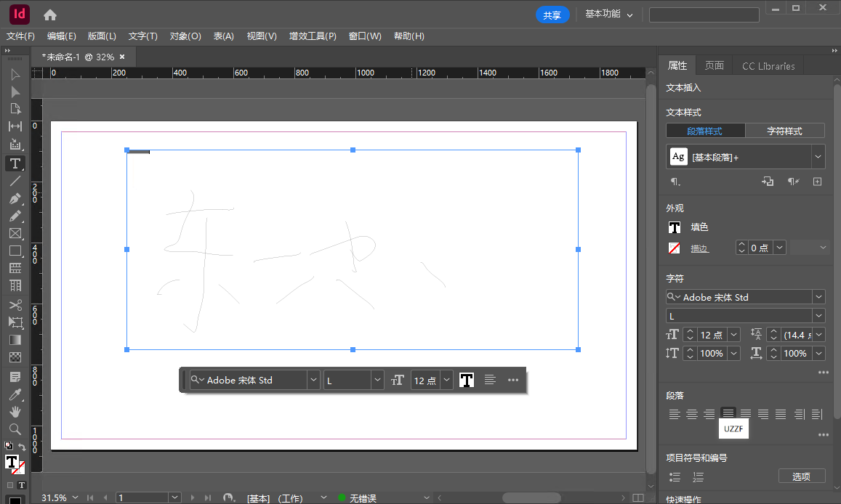Viewport: 841px width, 504px height.
Task: Select the Scissors tool
Action: pos(15,304)
